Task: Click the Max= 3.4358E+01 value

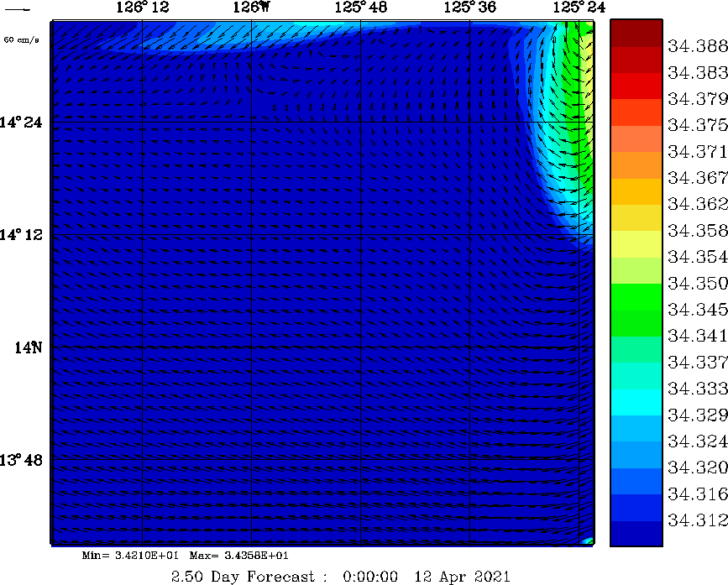Action: (x=238, y=556)
